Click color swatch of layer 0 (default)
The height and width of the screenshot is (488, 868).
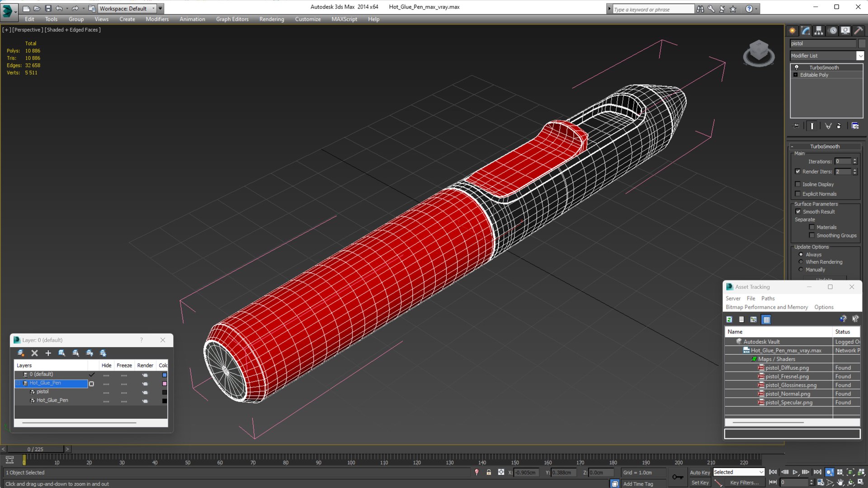click(x=165, y=375)
